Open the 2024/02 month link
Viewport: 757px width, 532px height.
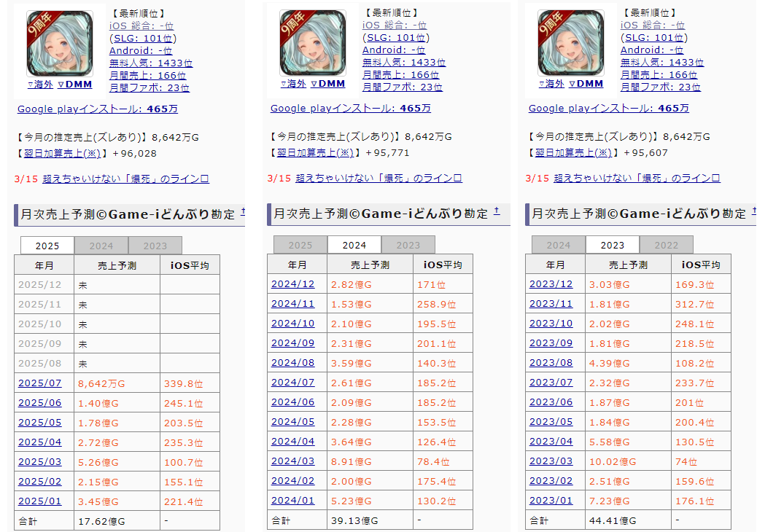(x=292, y=482)
